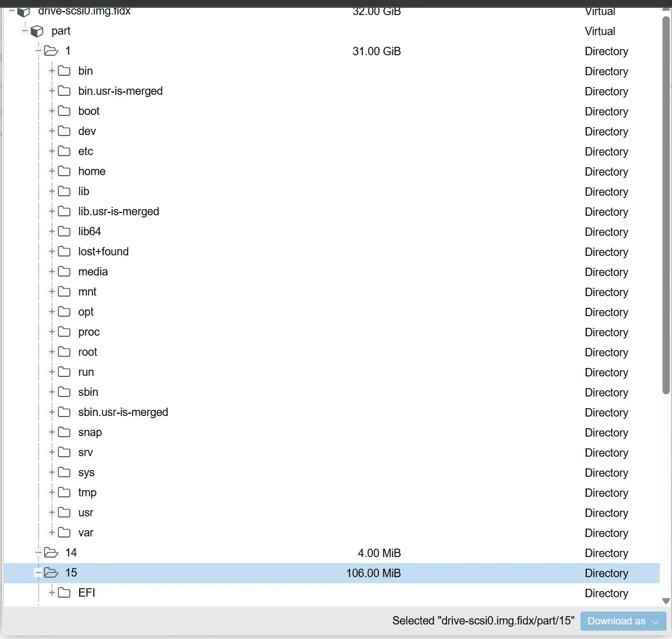
Task: Expand the lib directory node
Action: click(52, 191)
